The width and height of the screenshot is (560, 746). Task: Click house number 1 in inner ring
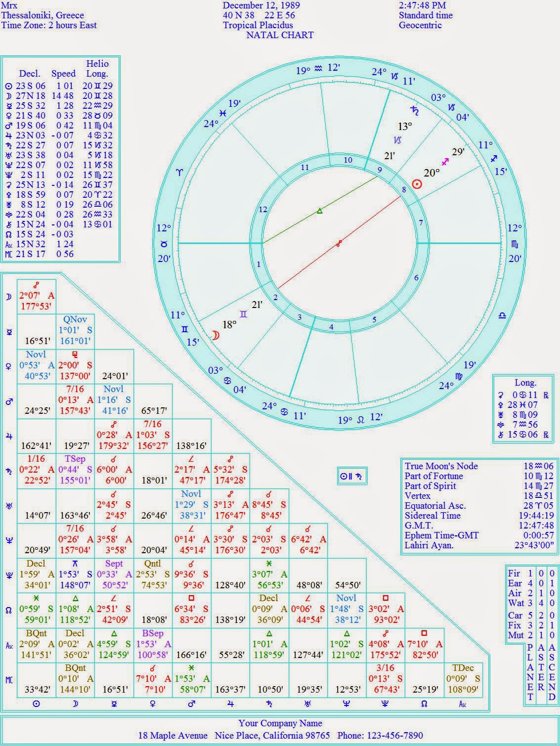click(258, 265)
